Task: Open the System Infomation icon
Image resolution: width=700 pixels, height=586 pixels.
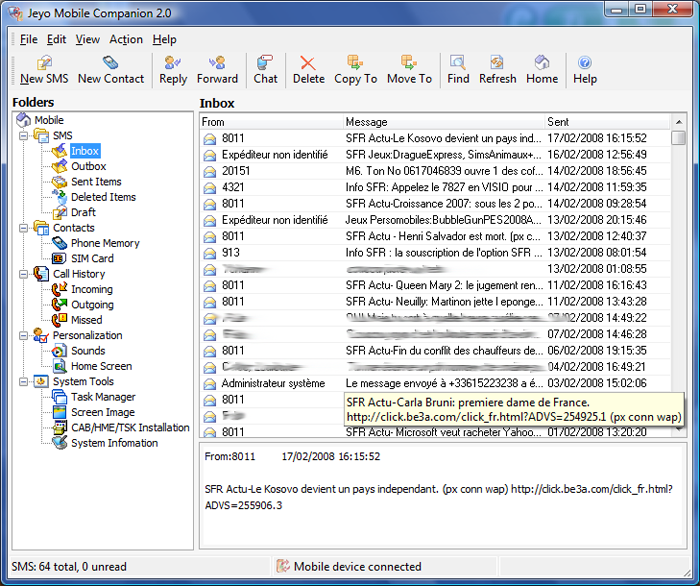Action: [x=59, y=443]
